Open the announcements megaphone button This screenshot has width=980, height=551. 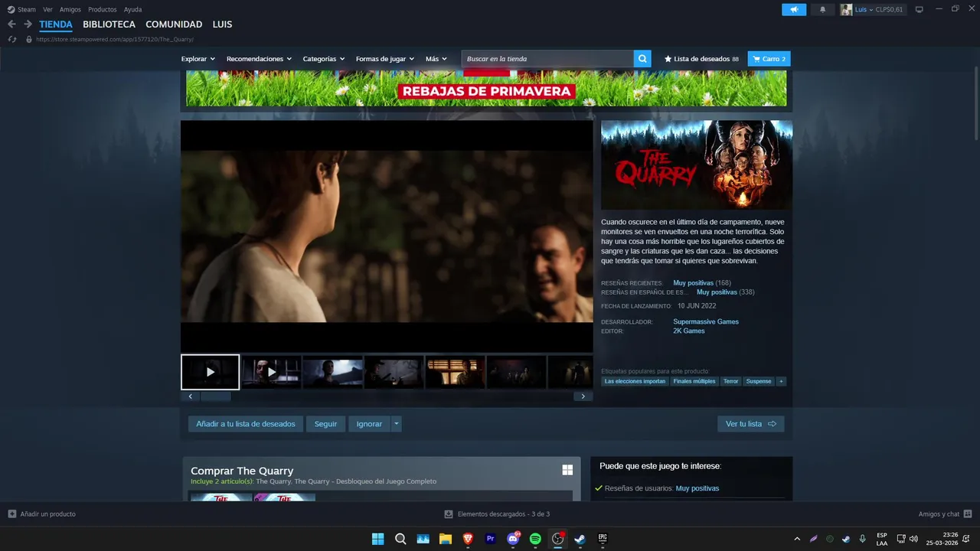coord(794,9)
